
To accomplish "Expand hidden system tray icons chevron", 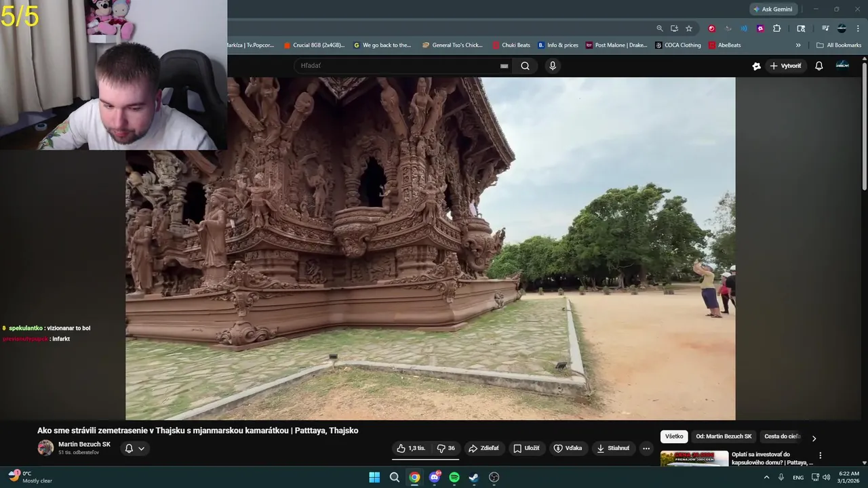I will [767, 477].
